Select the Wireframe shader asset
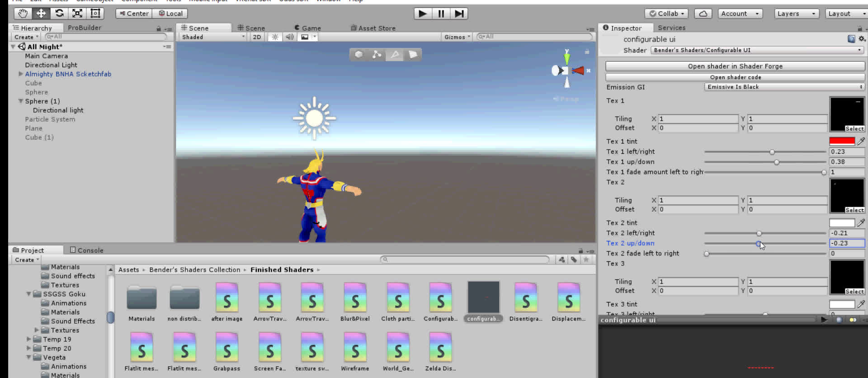Viewport: 868px width, 378px height. click(355, 352)
